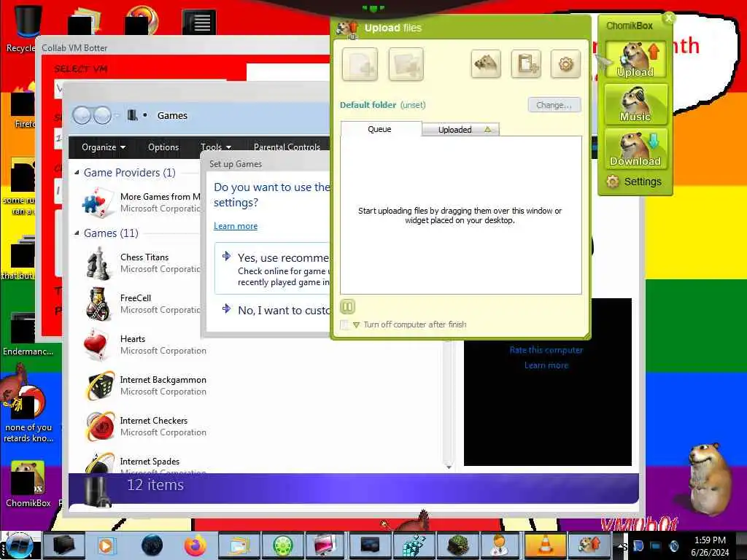The width and height of the screenshot is (747, 560).
Task: Switch to the Queue tab
Action: [379, 129]
